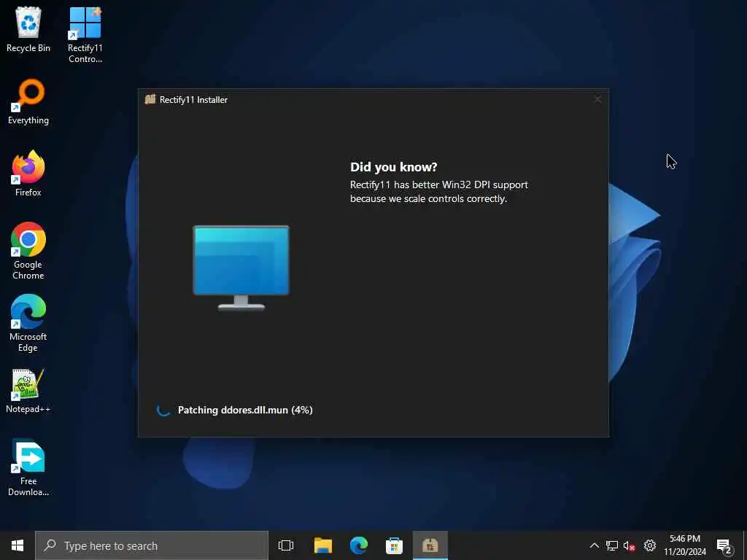Select the Microsoft Edge desktop shortcut
Screen dimensions: 747x560
click(x=28, y=323)
